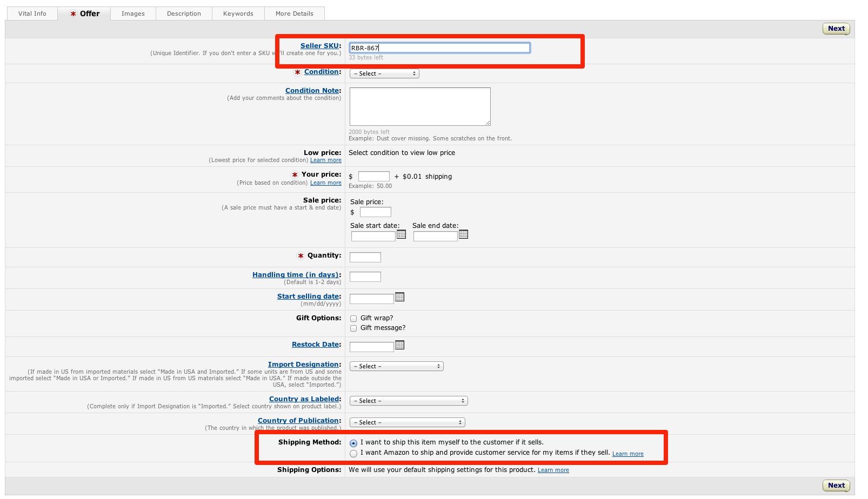Open the Condition dropdown
This screenshot has width=868, height=499.
click(384, 73)
